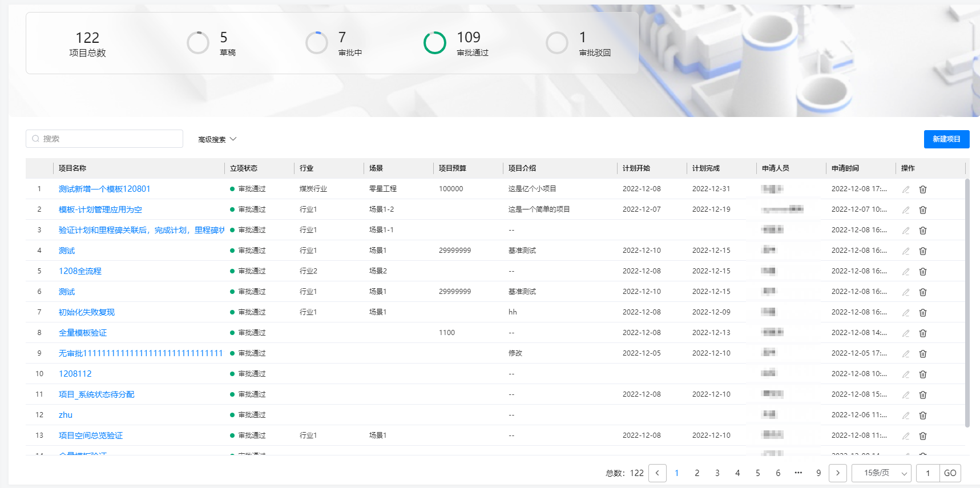Delete the 1208全流程 project via trash icon
This screenshot has width=980, height=488.
[923, 272]
